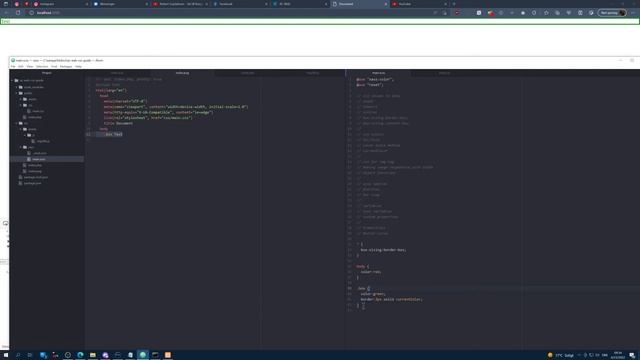Open Atom Selection menu

point(42,66)
